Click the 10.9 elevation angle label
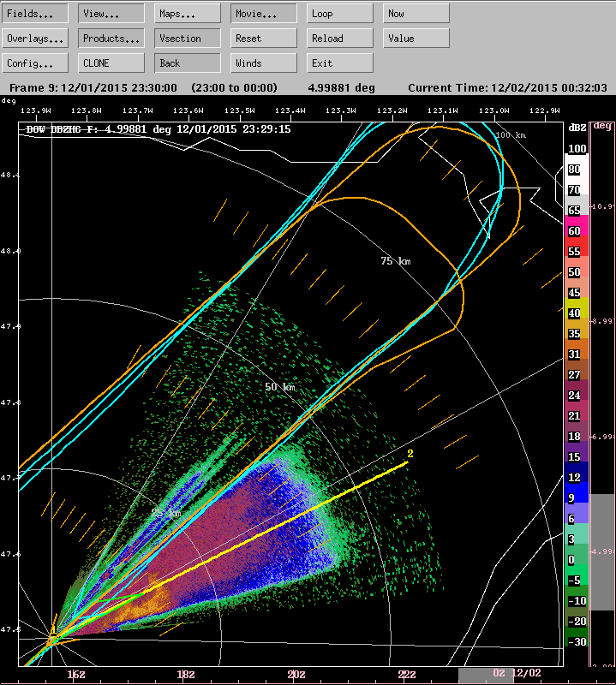 tap(603, 206)
